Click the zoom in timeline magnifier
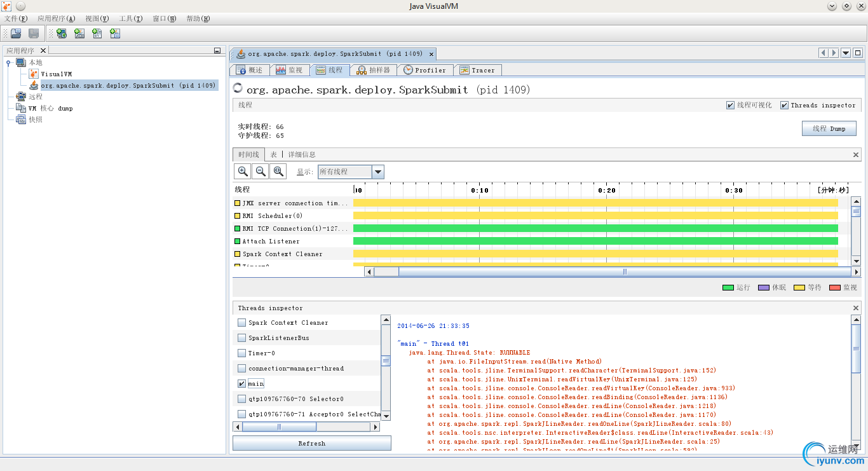Screen dimensions: 868x471 coord(243,171)
